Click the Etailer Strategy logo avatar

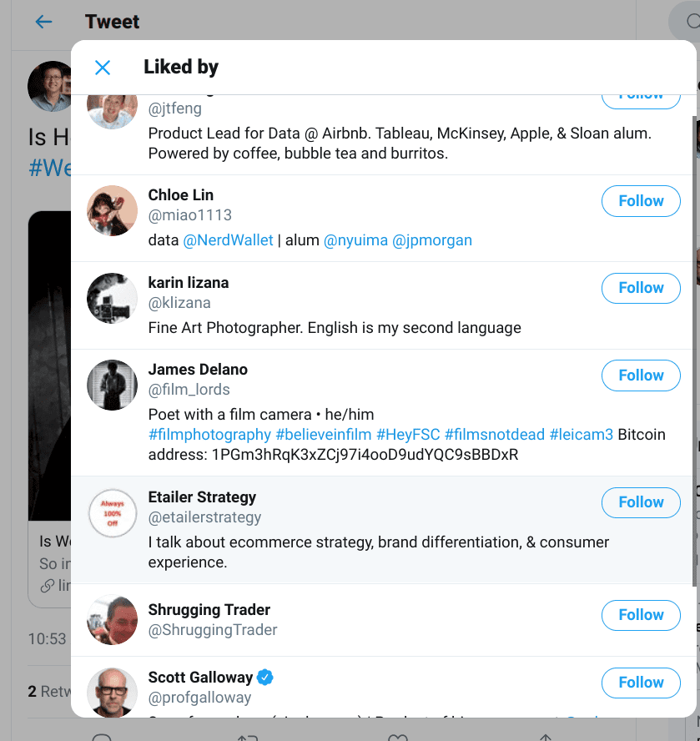[x=112, y=512]
